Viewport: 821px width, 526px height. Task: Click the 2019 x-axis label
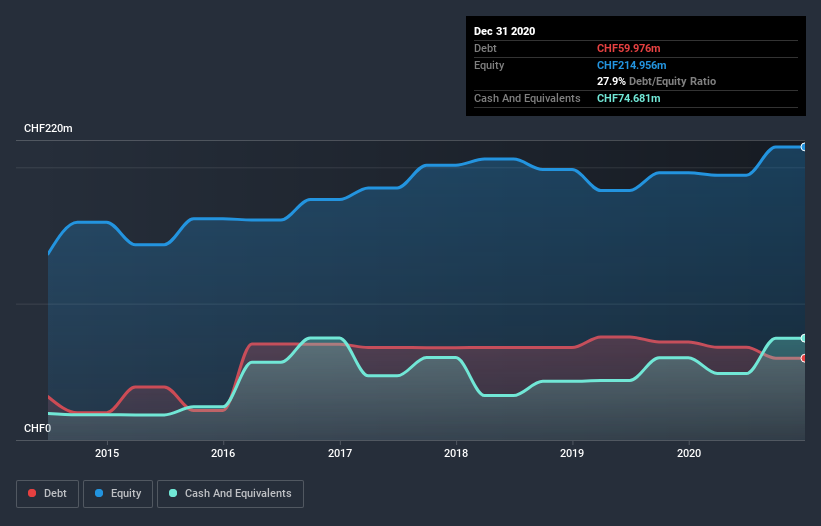pos(572,453)
